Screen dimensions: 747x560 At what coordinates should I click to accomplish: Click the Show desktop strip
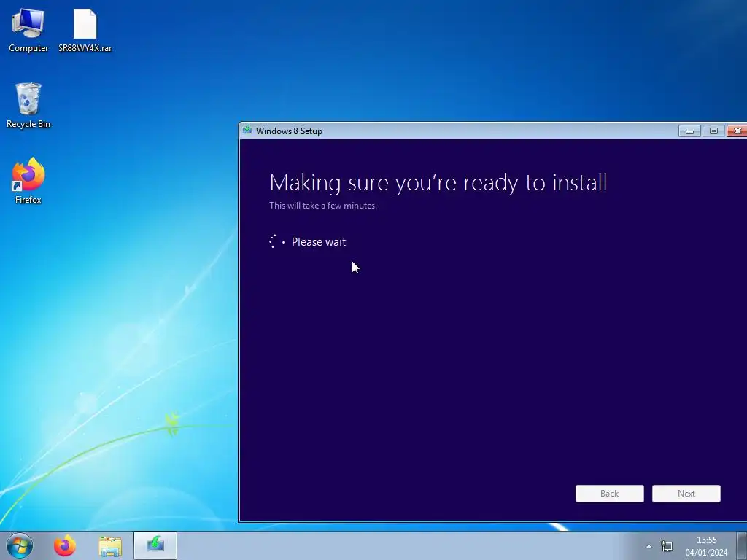[741, 545]
